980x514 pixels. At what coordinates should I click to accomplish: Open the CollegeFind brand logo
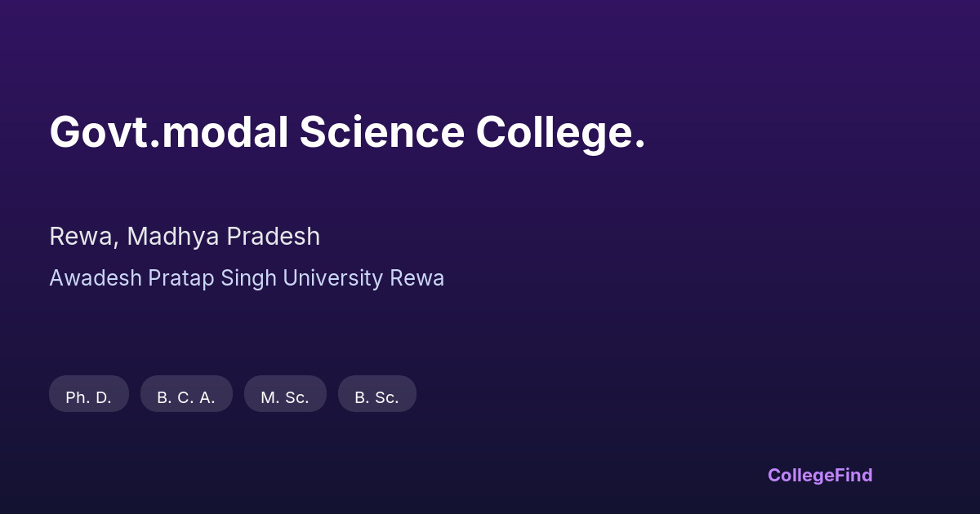(820, 475)
